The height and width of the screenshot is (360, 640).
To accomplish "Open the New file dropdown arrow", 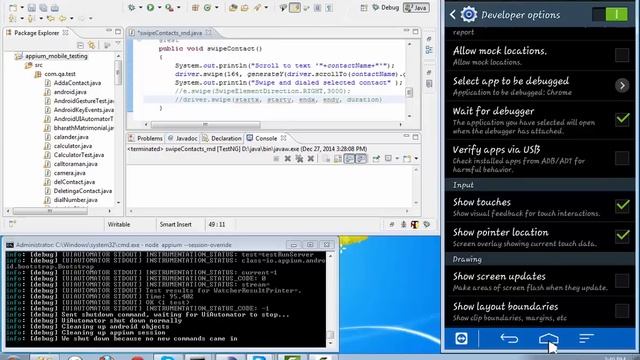I will (22, 8).
